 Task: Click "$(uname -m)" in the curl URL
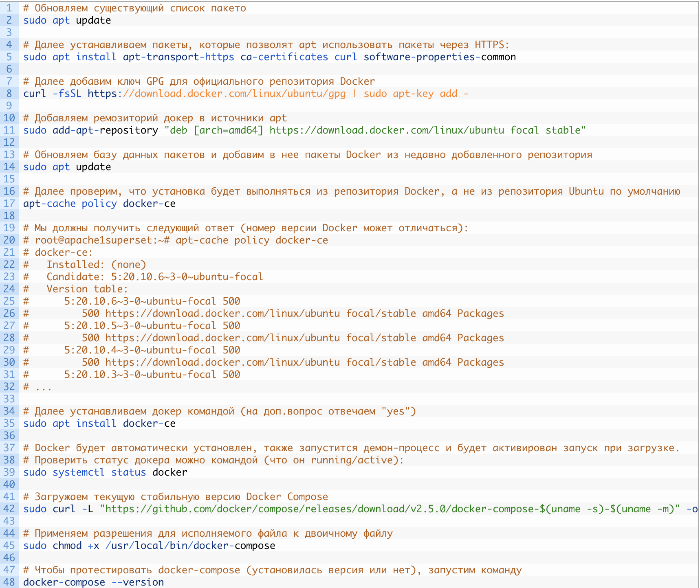pos(642,509)
